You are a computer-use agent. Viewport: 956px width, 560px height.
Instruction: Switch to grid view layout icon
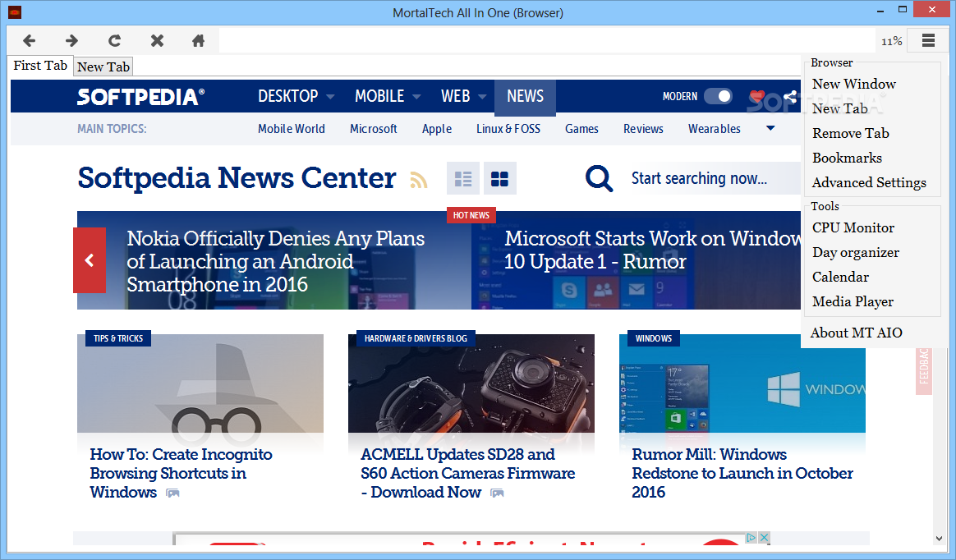[x=500, y=178]
